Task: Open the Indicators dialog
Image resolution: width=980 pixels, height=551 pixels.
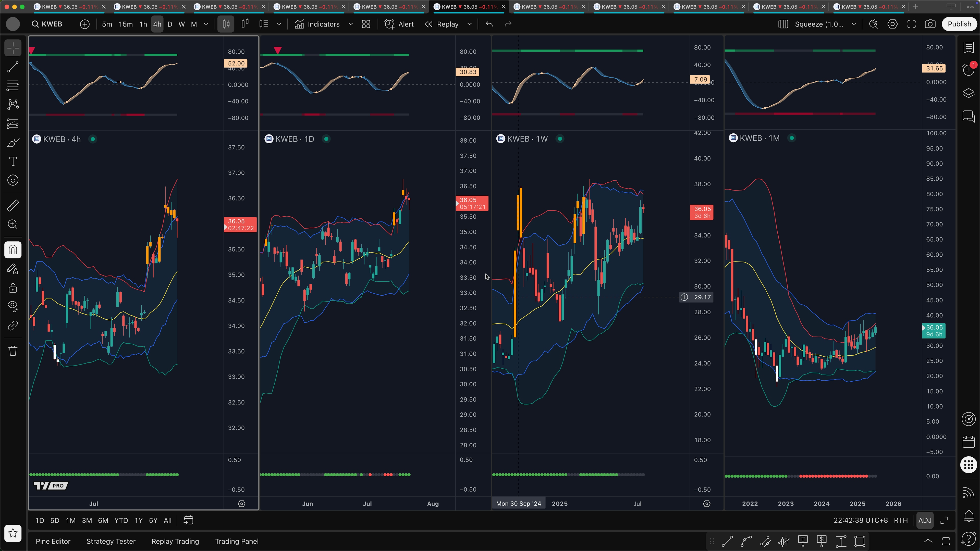Action: coord(317,24)
